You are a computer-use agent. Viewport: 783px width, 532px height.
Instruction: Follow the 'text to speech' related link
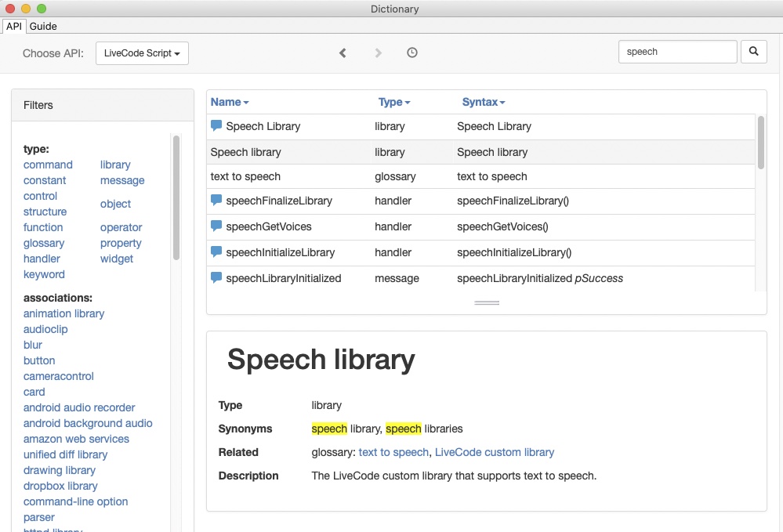click(393, 452)
